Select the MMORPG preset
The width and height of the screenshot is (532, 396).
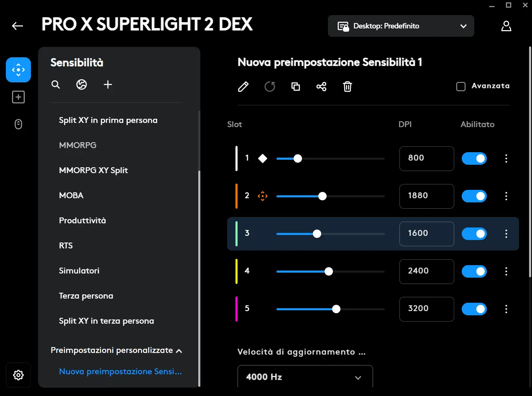pos(78,146)
